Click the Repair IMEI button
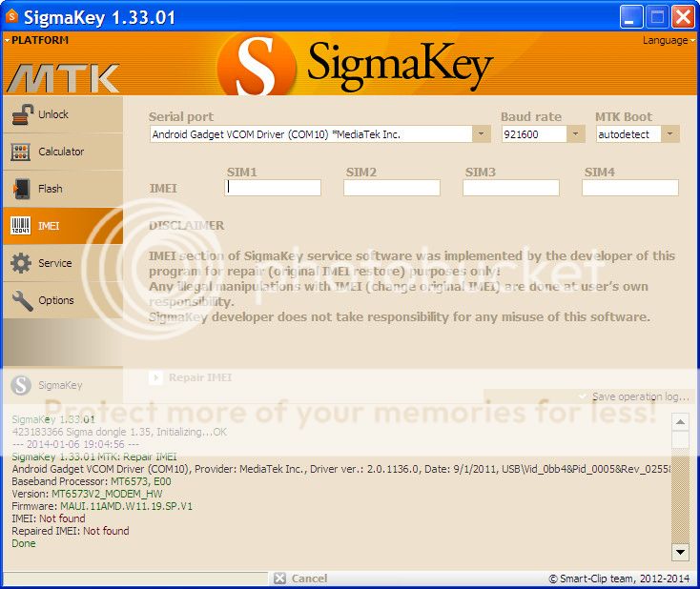Image resolution: width=700 pixels, height=589 pixels. pyautogui.click(x=191, y=377)
